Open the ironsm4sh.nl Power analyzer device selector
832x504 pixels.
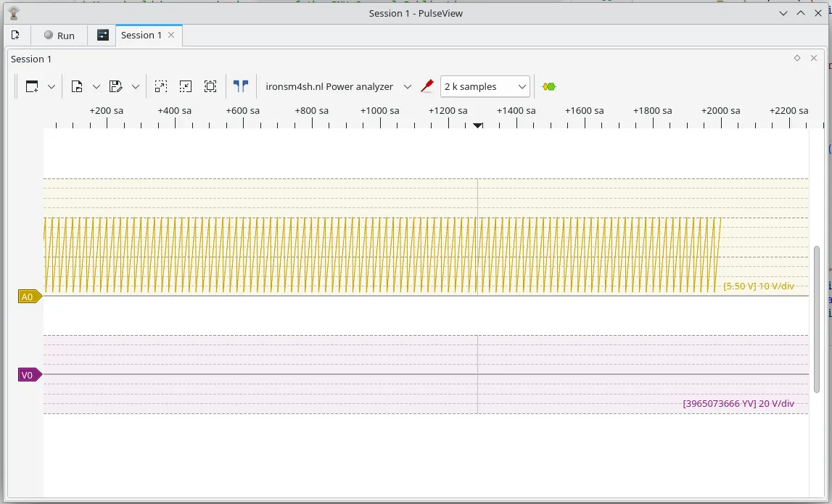point(337,87)
